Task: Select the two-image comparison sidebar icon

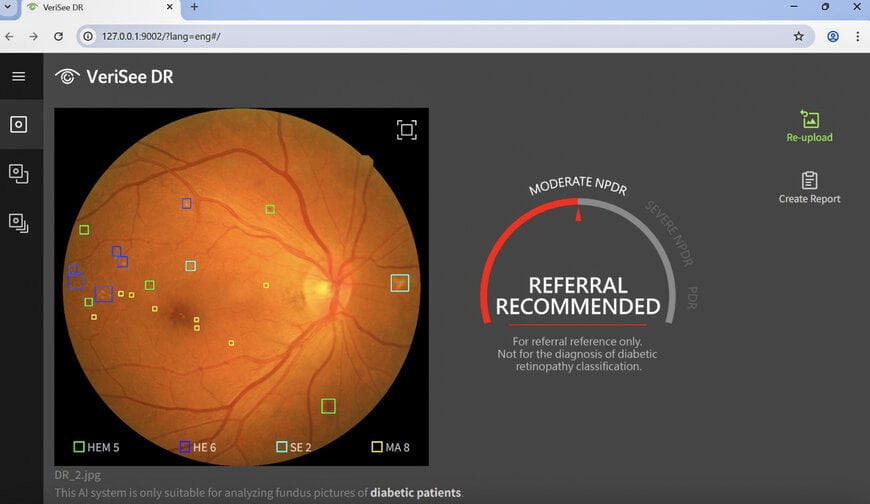Action: tap(18, 174)
